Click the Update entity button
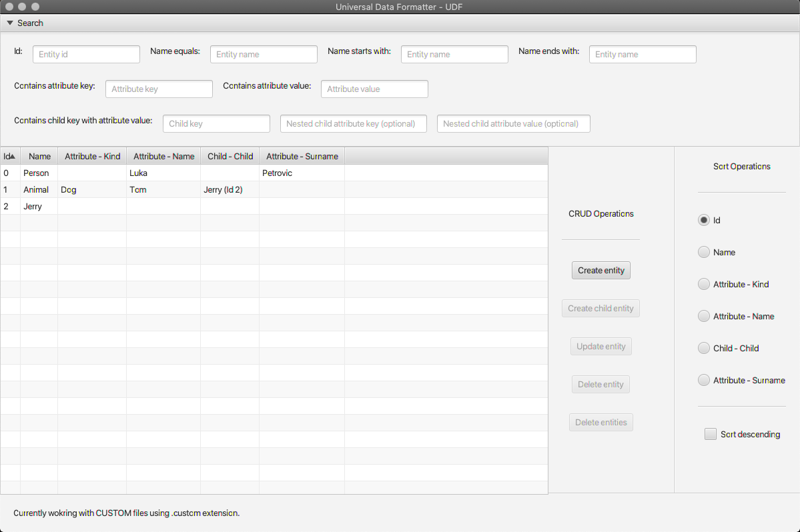The image size is (800, 532). tap(601, 347)
